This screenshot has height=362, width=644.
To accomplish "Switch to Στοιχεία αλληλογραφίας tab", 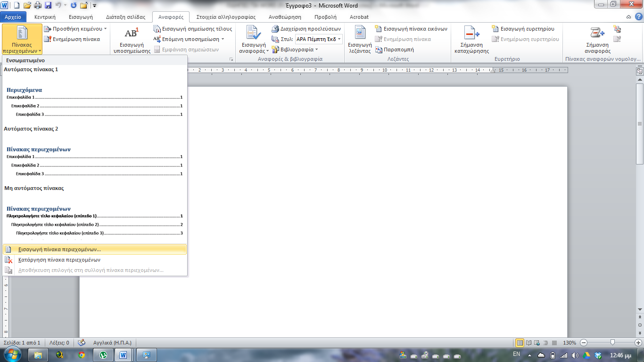I will click(x=226, y=17).
